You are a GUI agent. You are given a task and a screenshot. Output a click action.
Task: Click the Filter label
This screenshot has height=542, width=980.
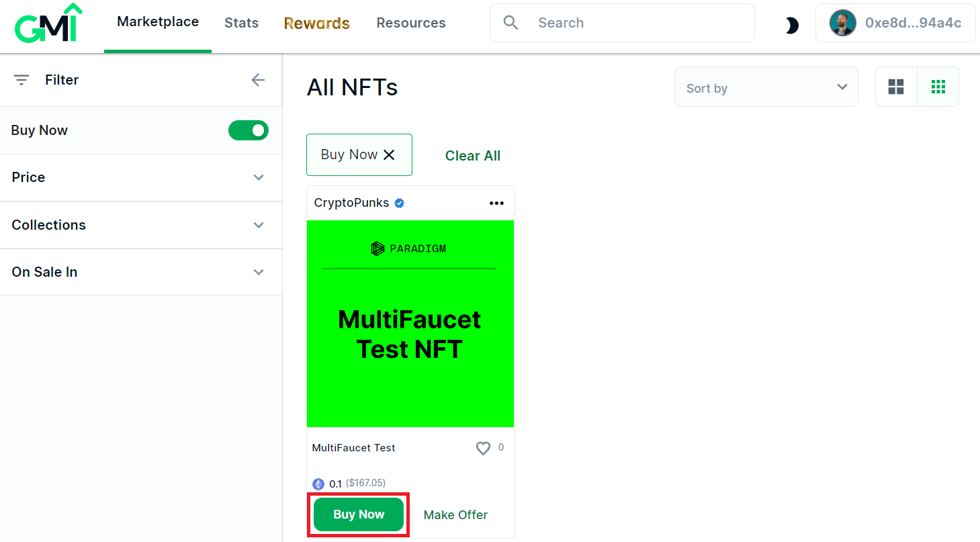(x=62, y=80)
